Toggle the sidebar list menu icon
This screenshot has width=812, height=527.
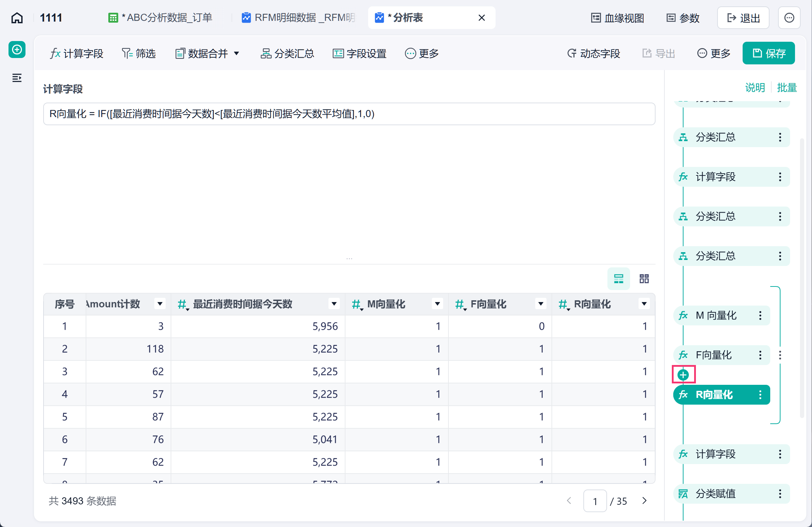tap(17, 78)
